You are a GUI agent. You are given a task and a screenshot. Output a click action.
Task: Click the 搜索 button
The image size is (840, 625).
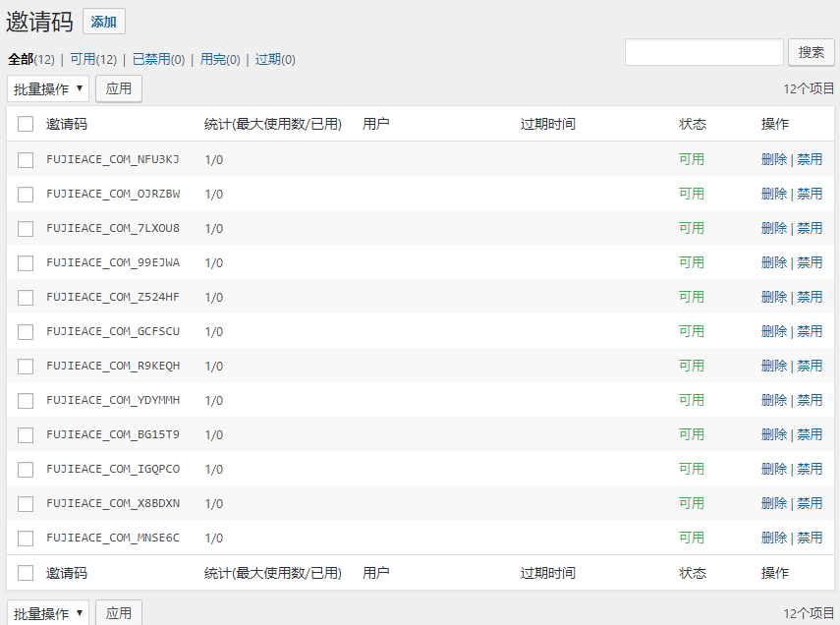coord(811,52)
